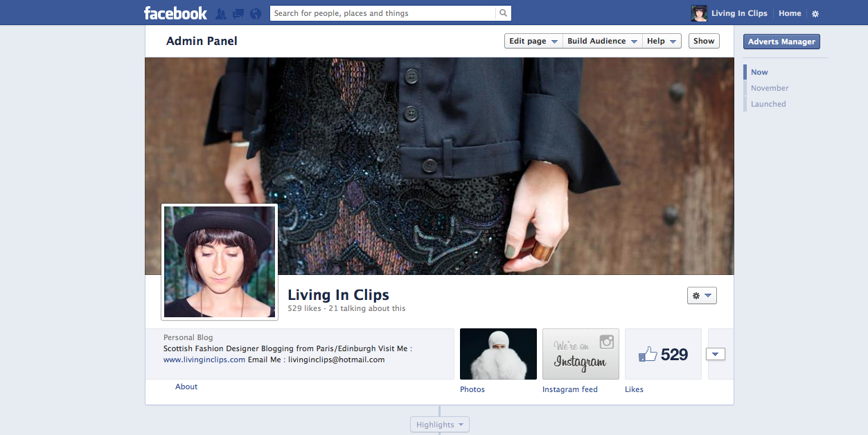Jump to November in timeline
The height and width of the screenshot is (435, 868).
[770, 88]
